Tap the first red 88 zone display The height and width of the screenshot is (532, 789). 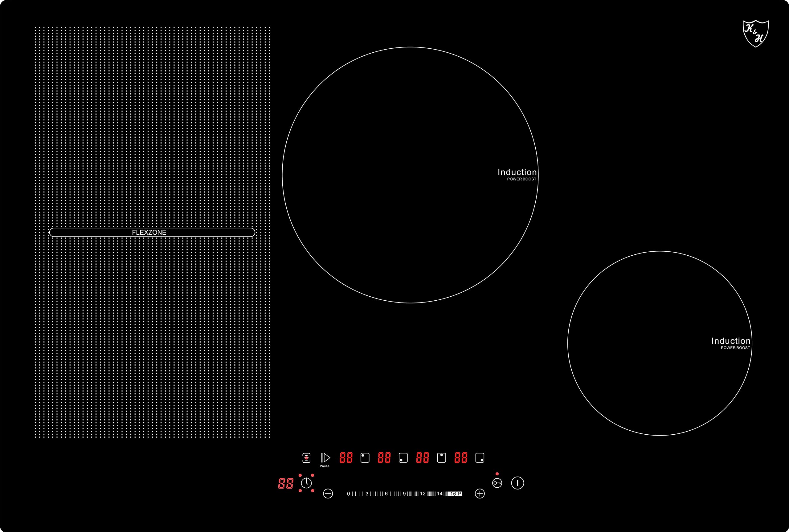coord(346,458)
